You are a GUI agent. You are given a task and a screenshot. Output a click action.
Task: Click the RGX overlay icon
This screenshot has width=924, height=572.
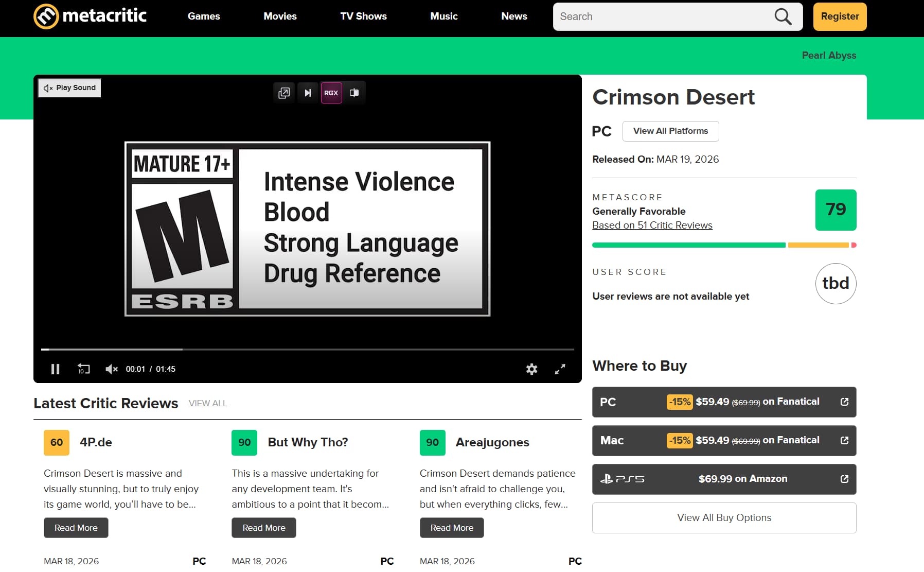(x=331, y=93)
